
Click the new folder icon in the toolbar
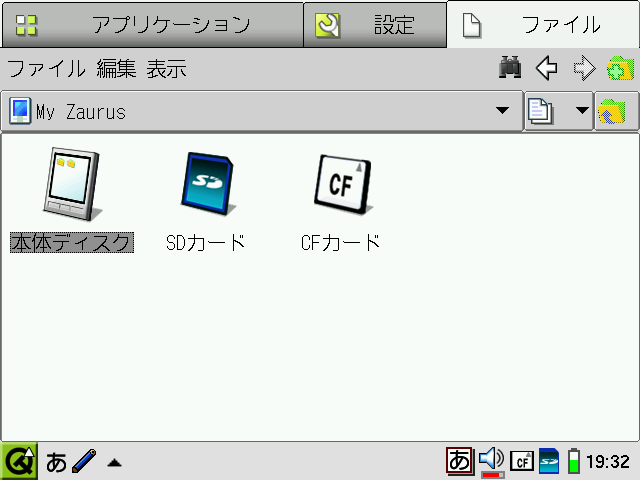pyautogui.click(x=620, y=68)
